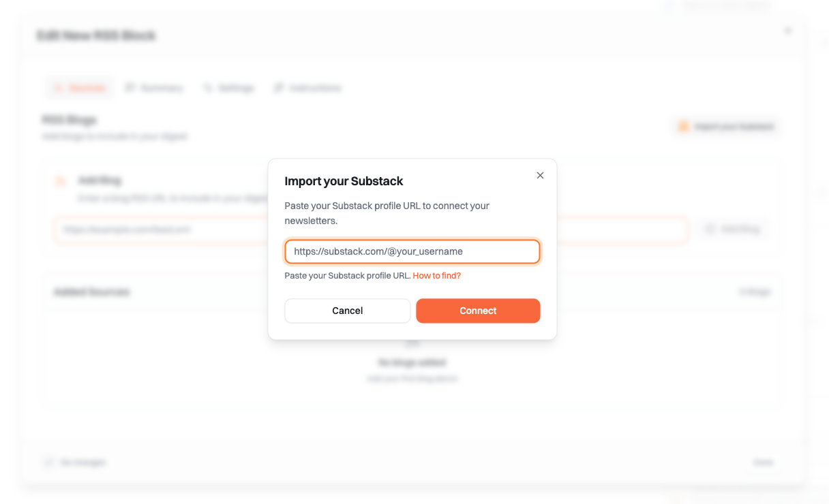Click the Import your Substack button
Image resolution: width=829 pixels, height=504 pixels.
click(726, 127)
